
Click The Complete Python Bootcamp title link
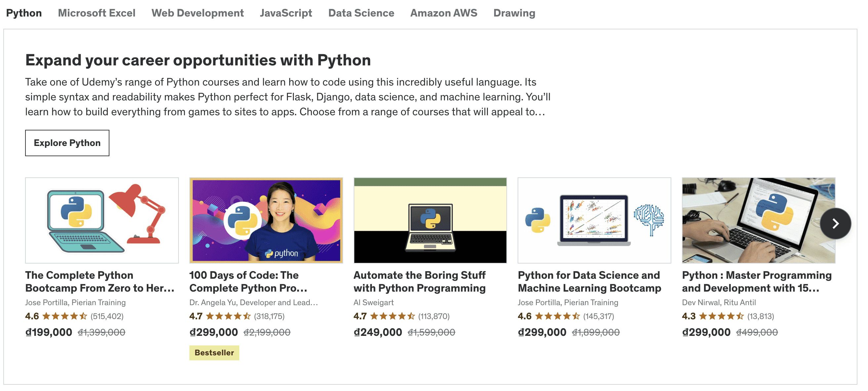pyautogui.click(x=100, y=282)
